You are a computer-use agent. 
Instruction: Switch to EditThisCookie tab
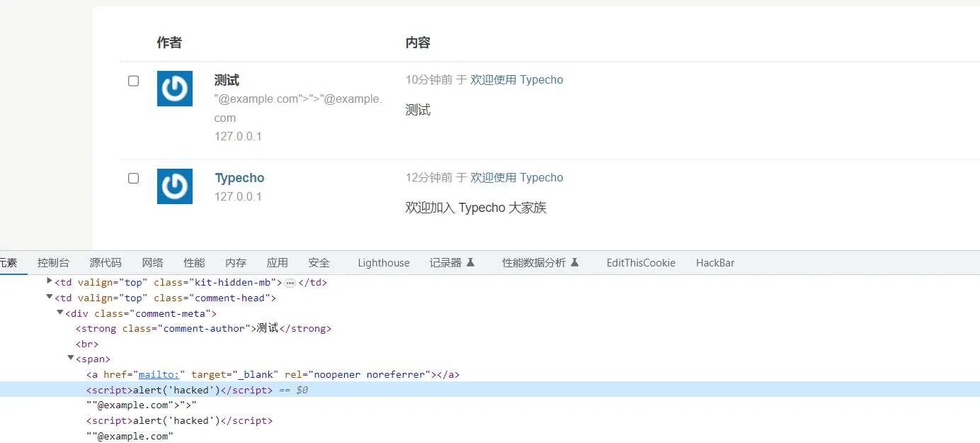(641, 262)
